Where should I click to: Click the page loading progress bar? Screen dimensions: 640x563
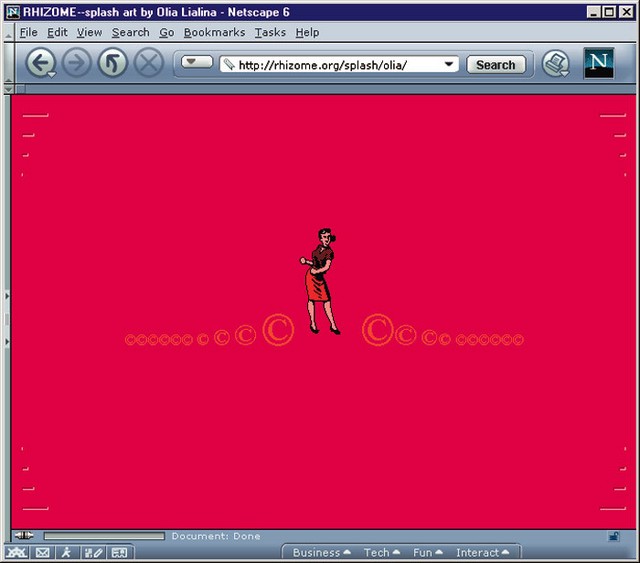(x=104, y=536)
